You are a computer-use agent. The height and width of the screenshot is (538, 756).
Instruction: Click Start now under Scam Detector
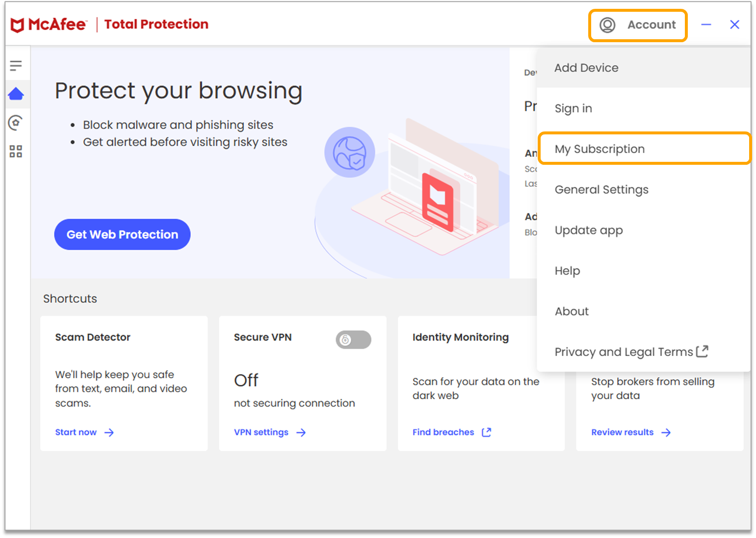click(77, 432)
